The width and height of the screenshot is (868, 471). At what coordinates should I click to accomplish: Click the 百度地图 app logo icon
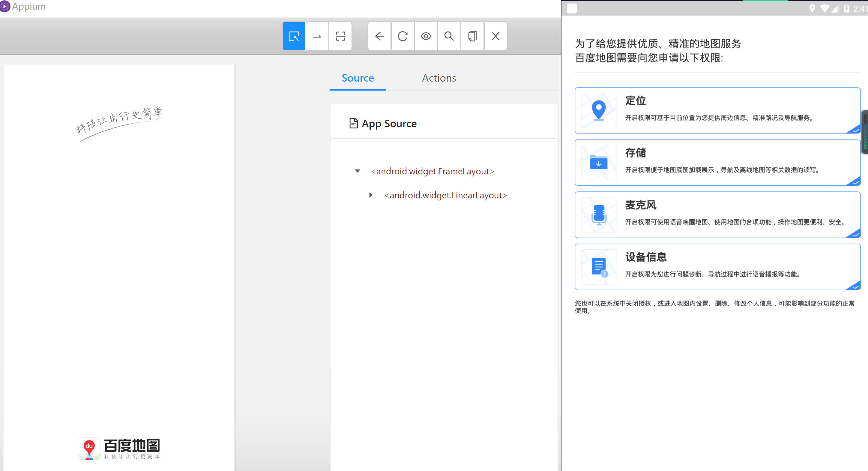tap(90, 449)
